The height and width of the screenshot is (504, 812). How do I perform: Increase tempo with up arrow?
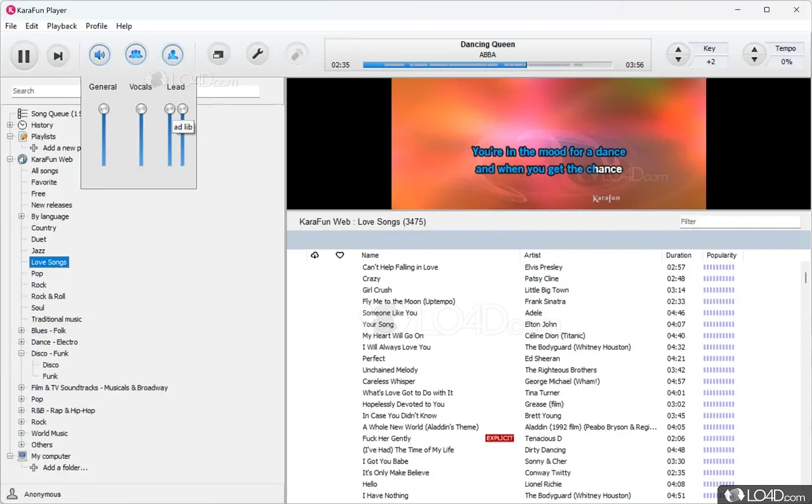pyautogui.click(x=754, y=49)
